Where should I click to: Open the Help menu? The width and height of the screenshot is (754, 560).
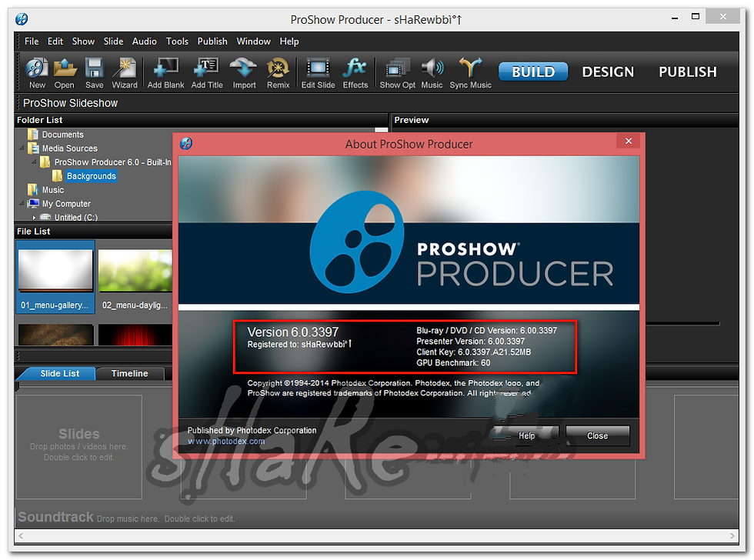tap(289, 42)
